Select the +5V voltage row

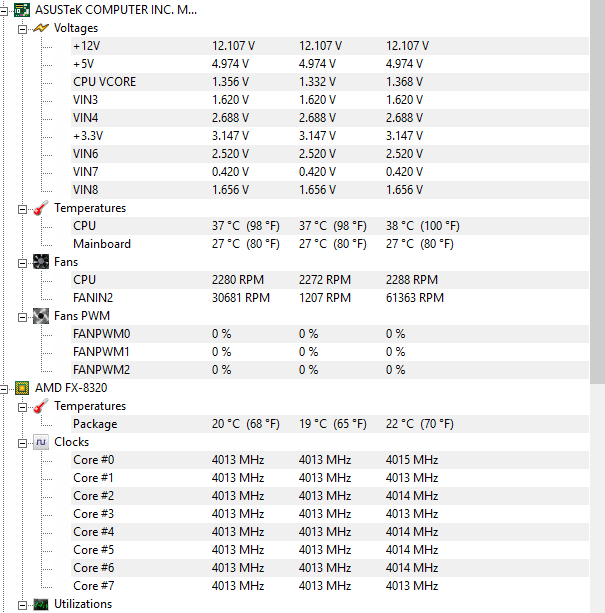pos(329,64)
